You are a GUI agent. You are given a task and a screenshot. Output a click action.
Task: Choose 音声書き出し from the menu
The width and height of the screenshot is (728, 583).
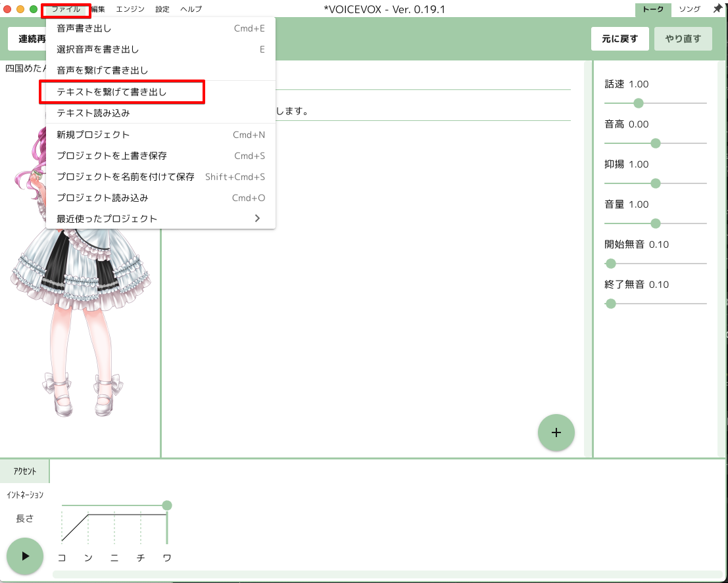160,28
